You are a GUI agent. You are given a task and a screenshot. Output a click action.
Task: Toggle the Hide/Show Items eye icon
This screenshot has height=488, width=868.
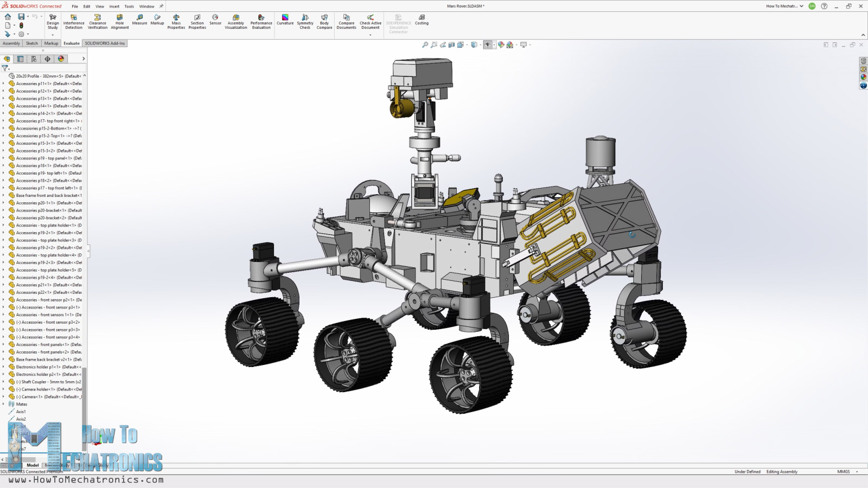[x=487, y=44]
